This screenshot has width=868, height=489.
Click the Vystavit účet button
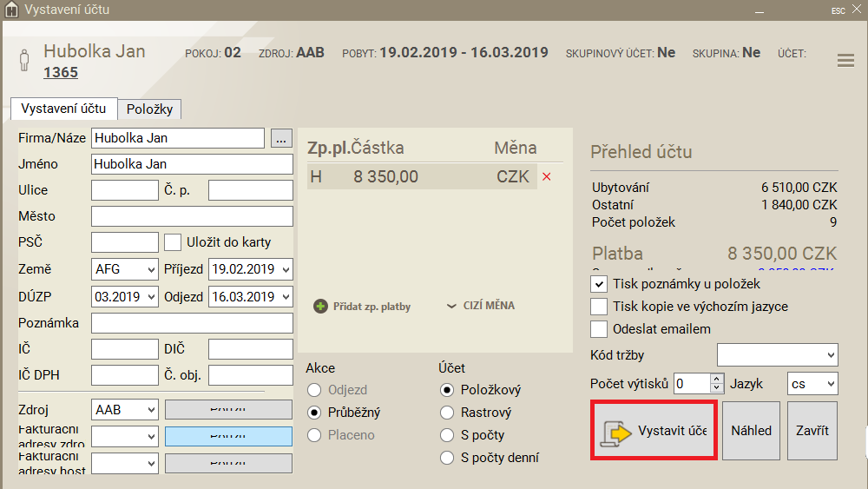(654, 431)
